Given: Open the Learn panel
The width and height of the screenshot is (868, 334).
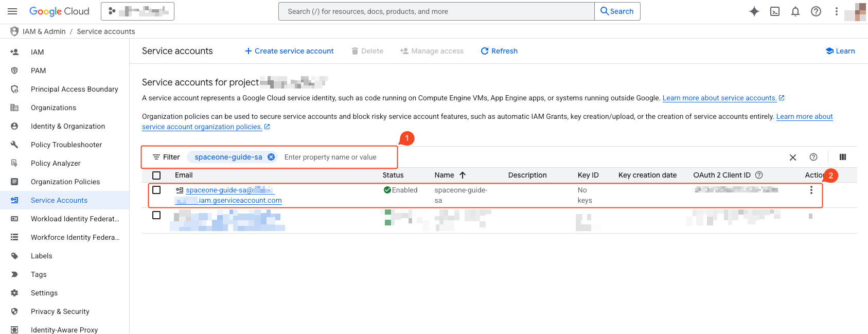Looking at the screenshot, I should pos(840,51).
